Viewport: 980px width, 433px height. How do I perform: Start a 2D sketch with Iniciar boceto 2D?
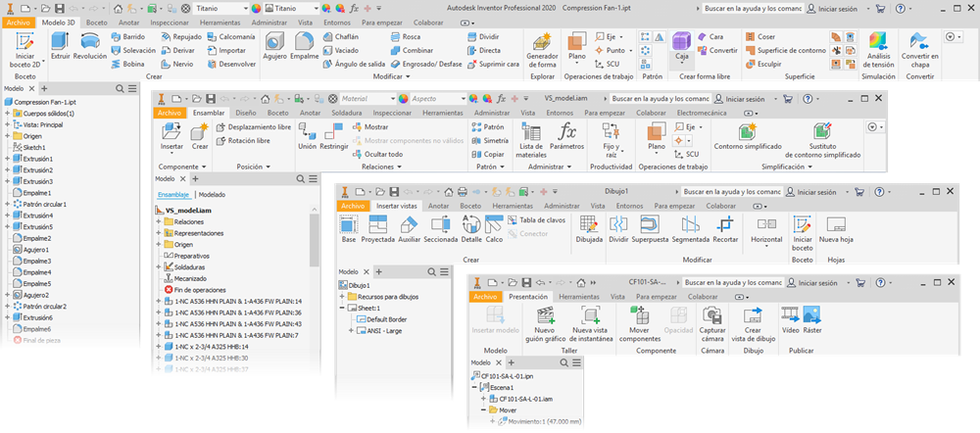(25, 50)
